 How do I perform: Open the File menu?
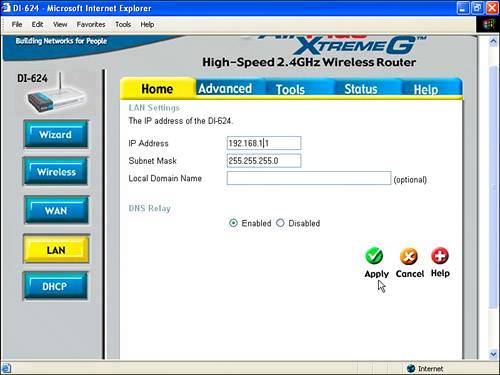tap(17, 24)
